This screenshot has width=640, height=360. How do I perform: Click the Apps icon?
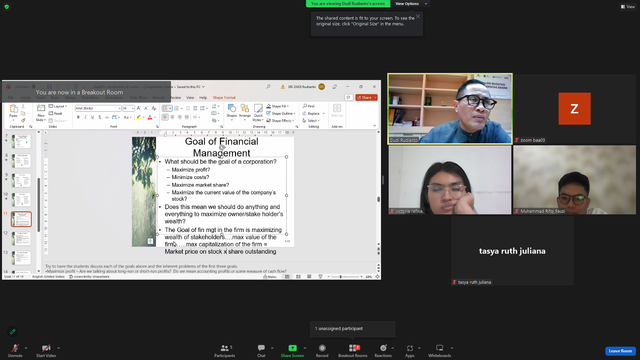(410, 348)
